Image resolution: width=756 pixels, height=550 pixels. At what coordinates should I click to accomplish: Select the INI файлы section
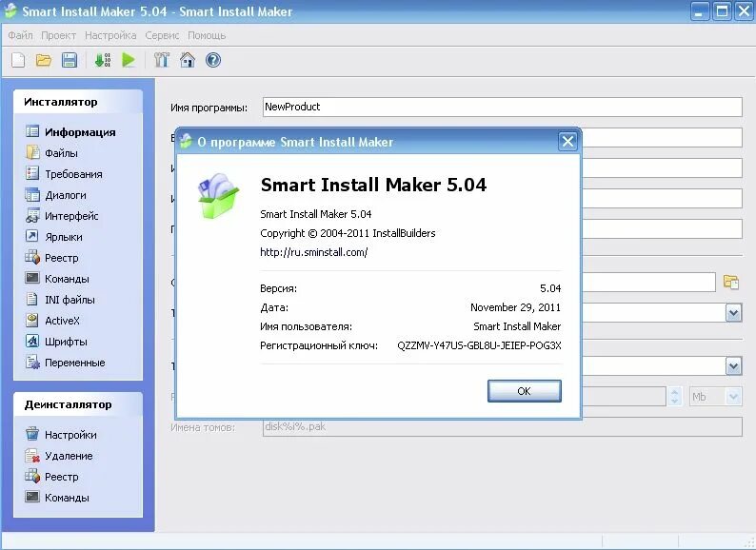pos(60,300)
